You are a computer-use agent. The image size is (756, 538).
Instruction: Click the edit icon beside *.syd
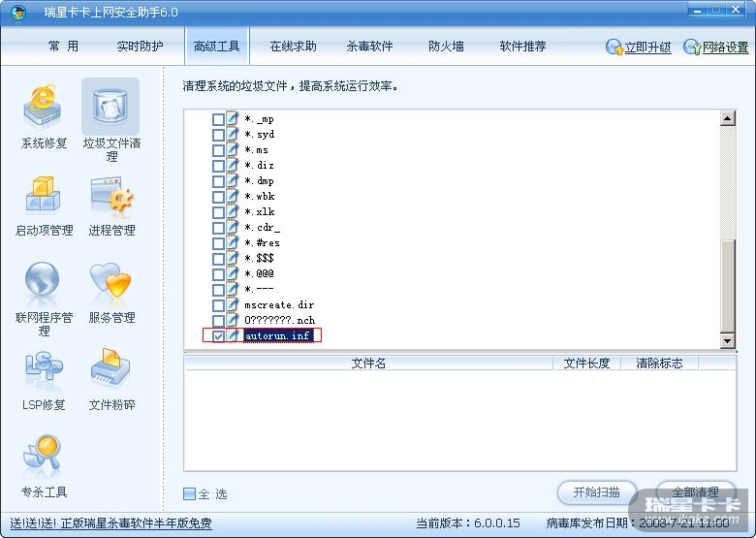tap(232, 134)
